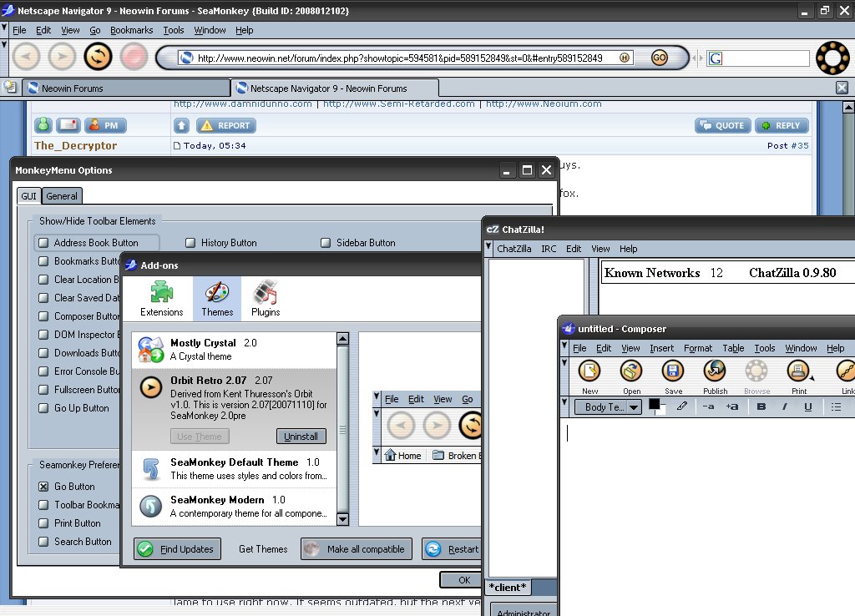Collapse the Composer menu bar grippy

pos(564,348)
